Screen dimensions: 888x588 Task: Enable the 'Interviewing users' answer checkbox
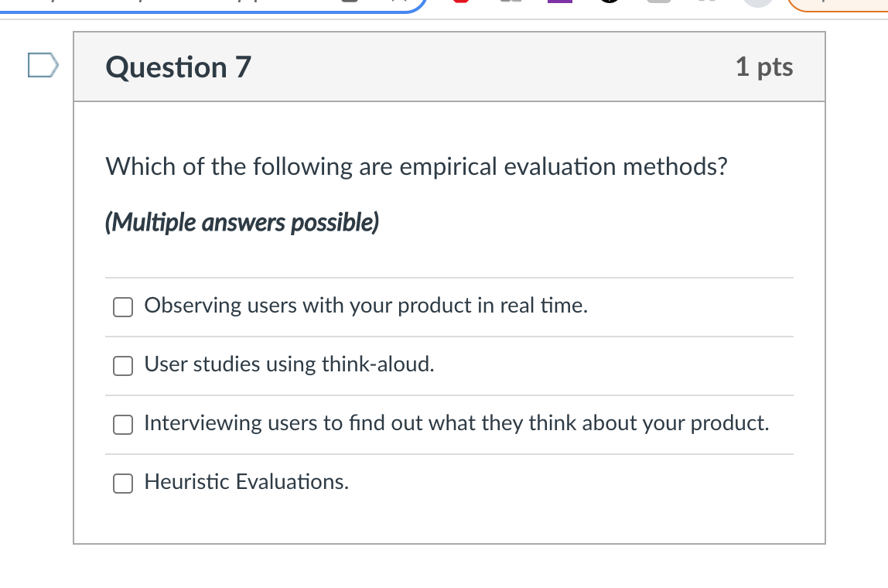pyautogui.click(x=123, y=425)
